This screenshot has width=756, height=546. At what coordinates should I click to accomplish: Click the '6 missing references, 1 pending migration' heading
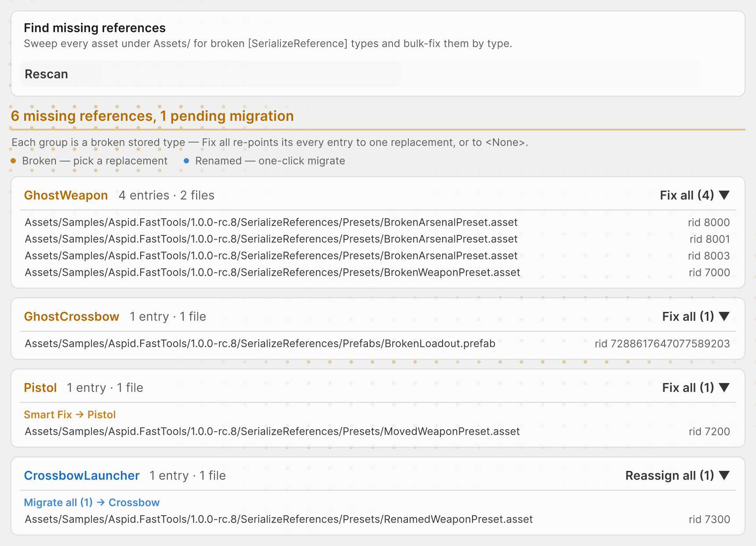(153, 116)
